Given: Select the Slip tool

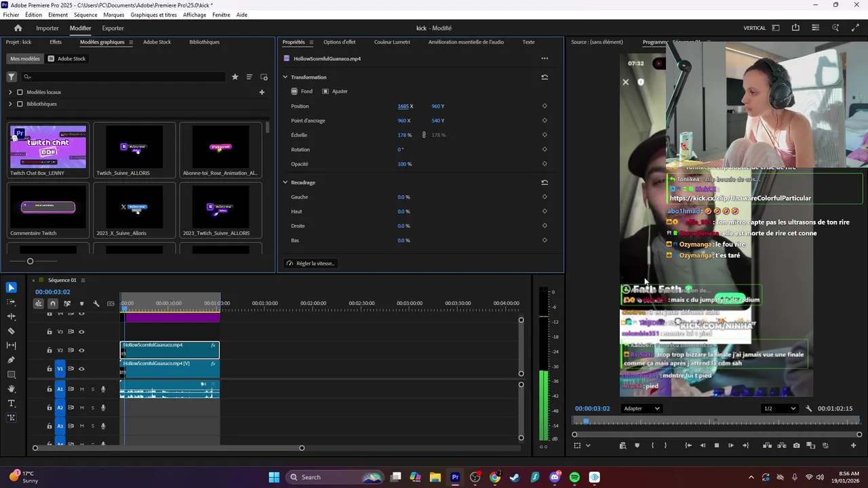Looking at the screenshot, I should click(12, 346).
